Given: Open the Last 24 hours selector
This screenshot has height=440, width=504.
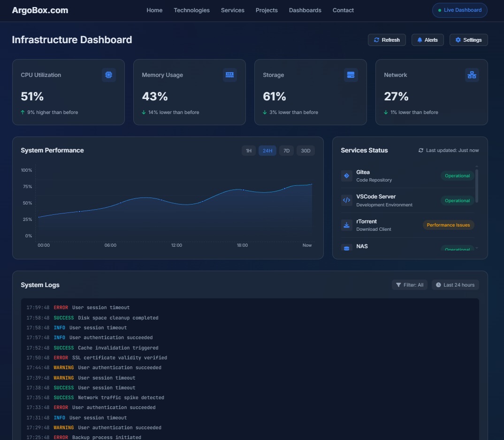Looking at the screenshot, I should (x=455, y=284).
